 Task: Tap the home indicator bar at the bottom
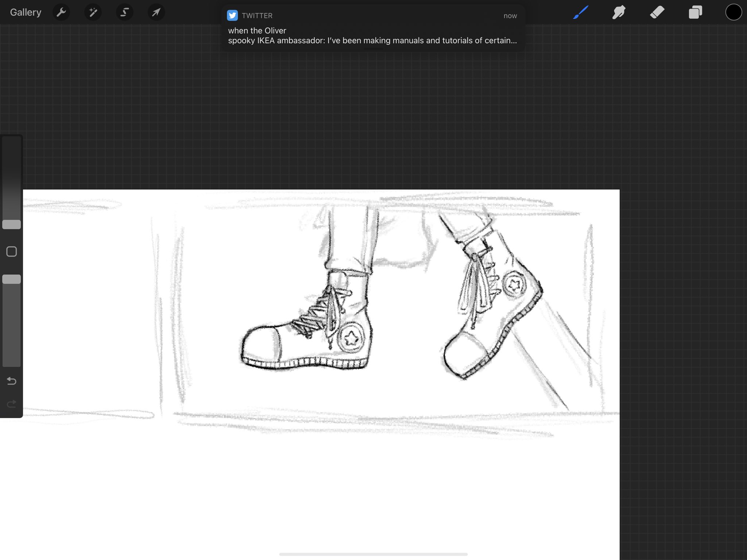[x=373, y=554]
